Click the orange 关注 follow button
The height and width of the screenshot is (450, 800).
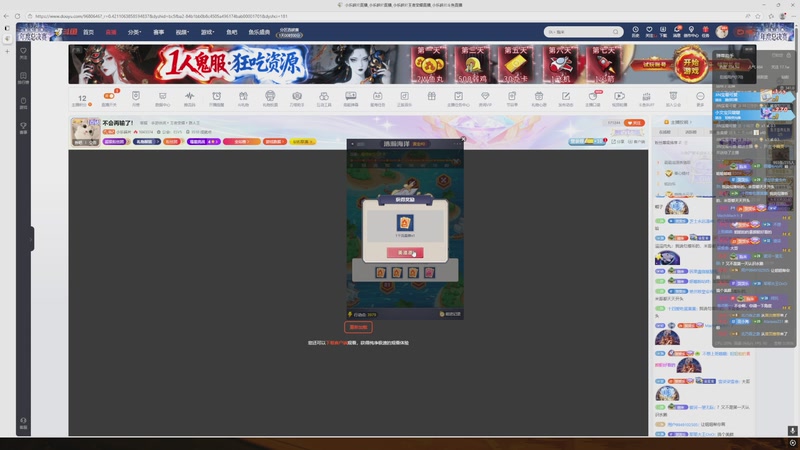click(x=634, y=123)
